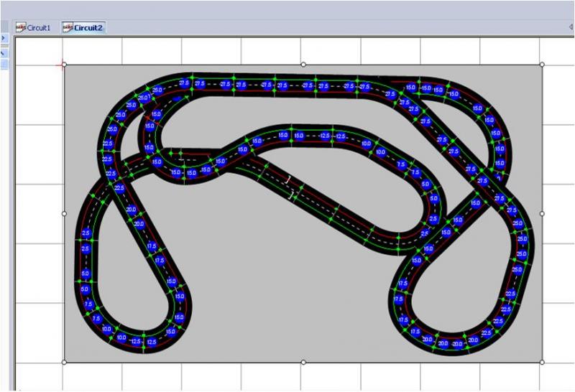Screen dimensions: 575x392
Task: Click the lowest sidebar item on the left edge
Action: pyautogui.click(x=4, y=65)
